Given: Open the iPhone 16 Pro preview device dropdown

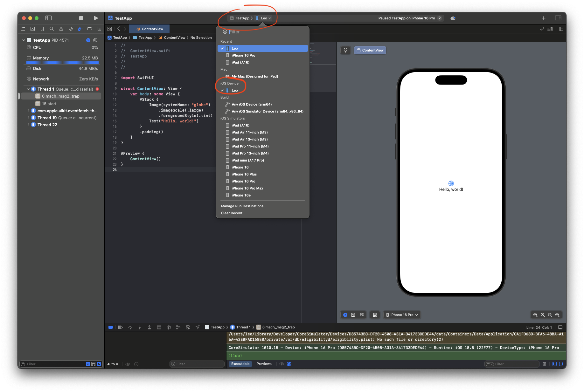Looking at the screenshot, I should [402, 315].
